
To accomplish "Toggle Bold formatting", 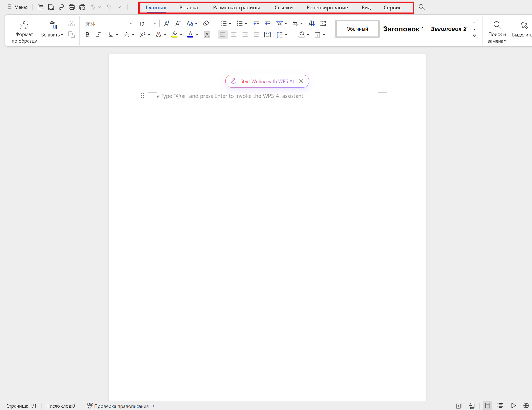I will point(87,35).
